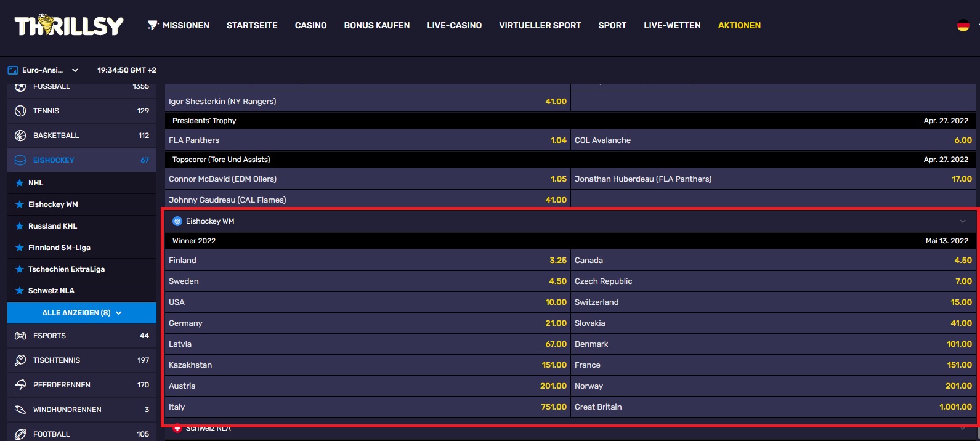
Task: Open the NHL league link
Action: [36, 183]
